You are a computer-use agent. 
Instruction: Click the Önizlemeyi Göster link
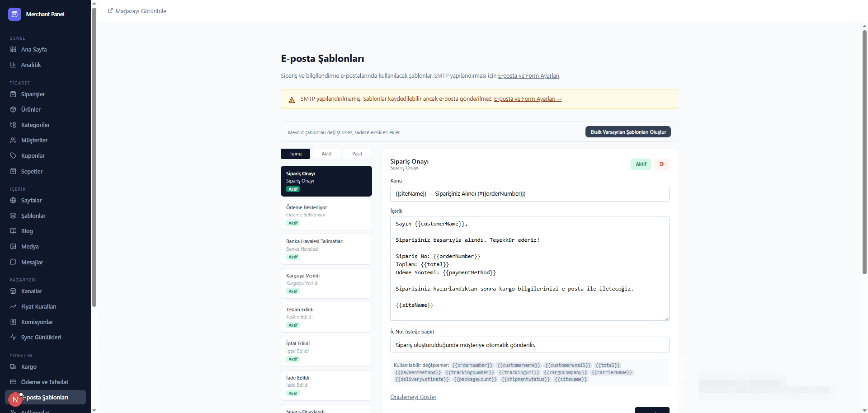(x=413, y=397)
